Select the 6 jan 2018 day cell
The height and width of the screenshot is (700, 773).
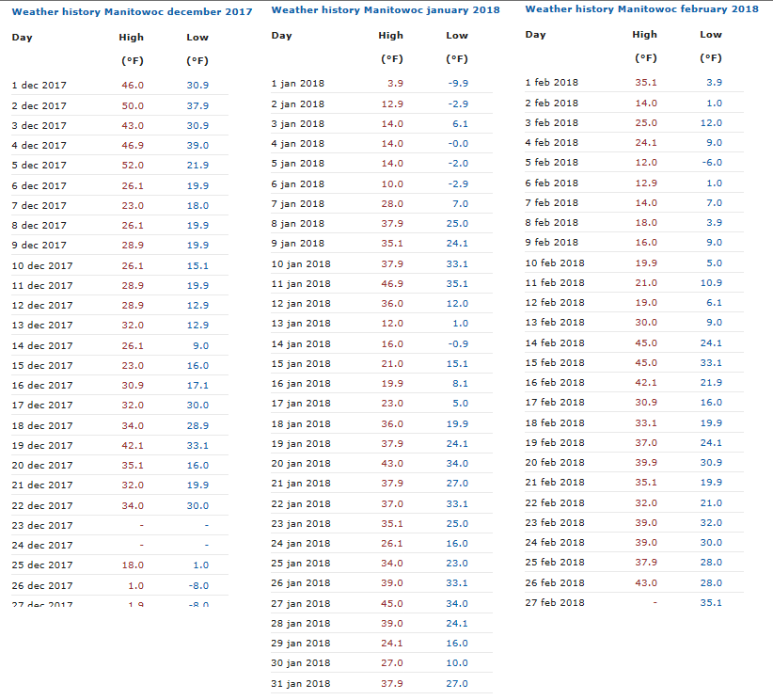tap(298, 183)
